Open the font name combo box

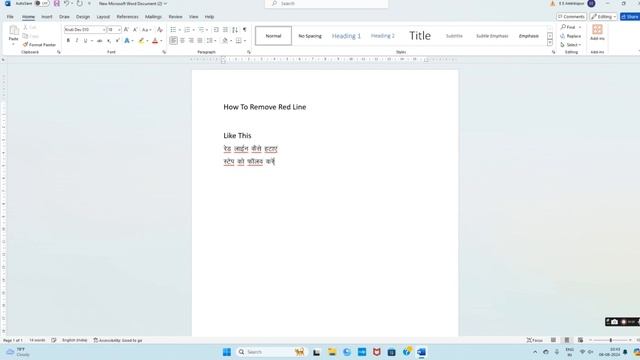point(85,29)
